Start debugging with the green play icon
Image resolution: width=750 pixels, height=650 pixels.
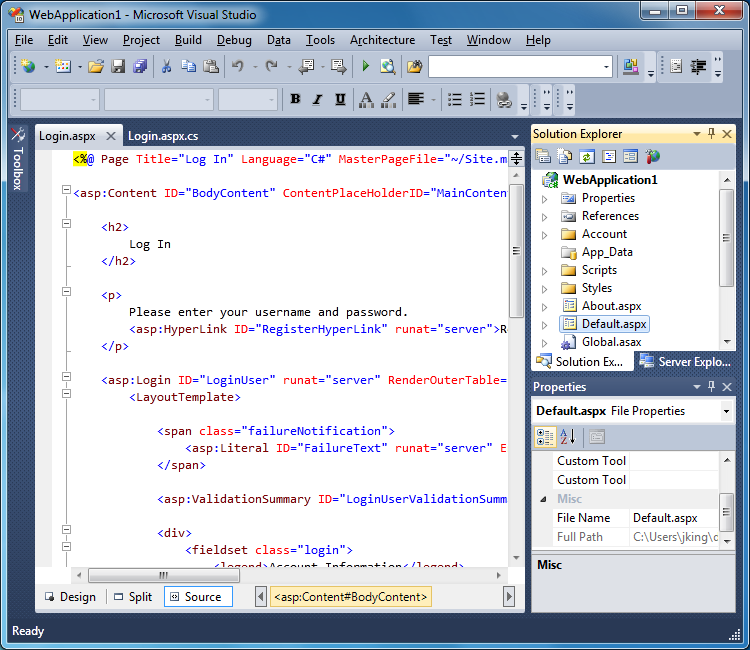click(366, 66)
